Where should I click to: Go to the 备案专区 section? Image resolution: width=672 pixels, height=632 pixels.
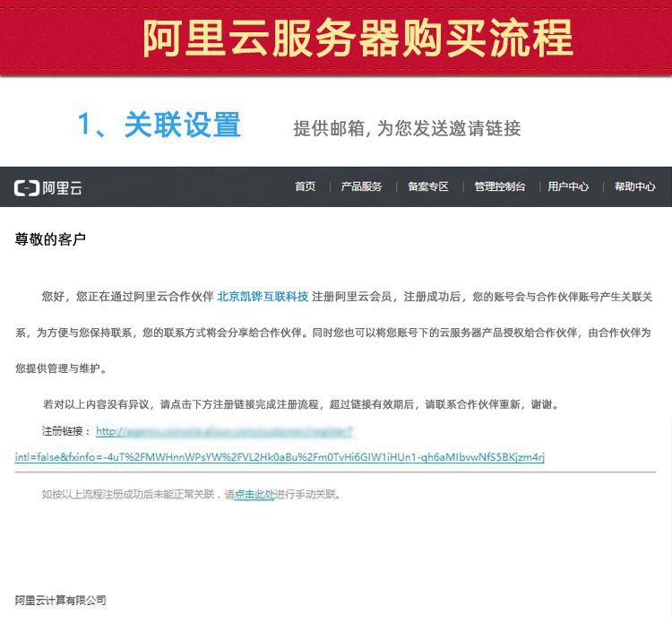[x=428, y=186]
